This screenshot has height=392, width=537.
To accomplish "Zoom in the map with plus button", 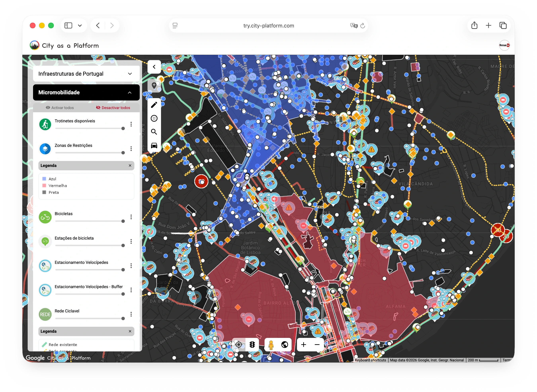I will (304, 345).
